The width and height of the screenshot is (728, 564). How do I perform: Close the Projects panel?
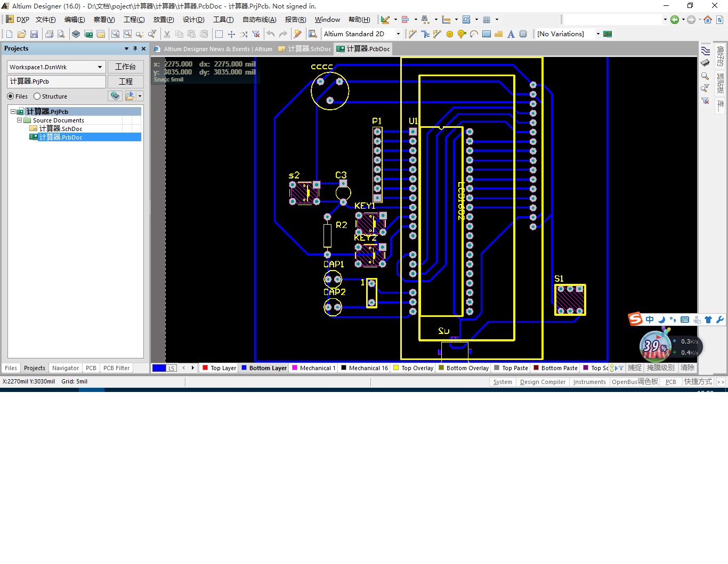coord(143,48)
